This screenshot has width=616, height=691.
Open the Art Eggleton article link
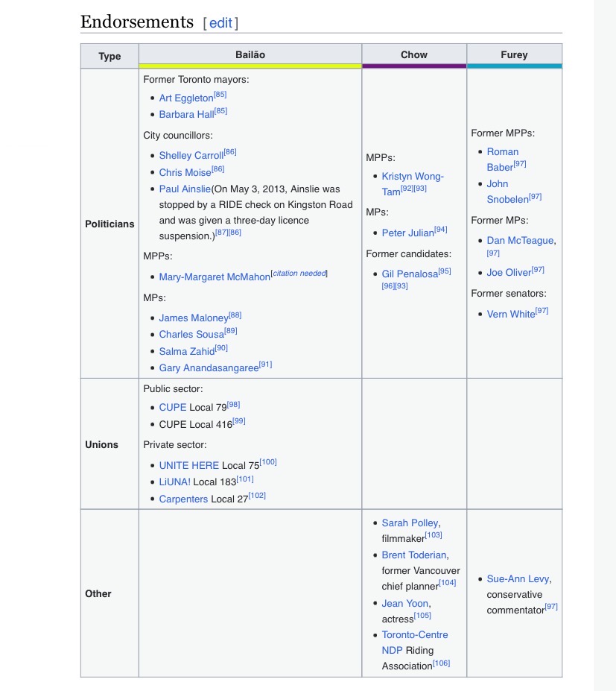coord(185,98)
